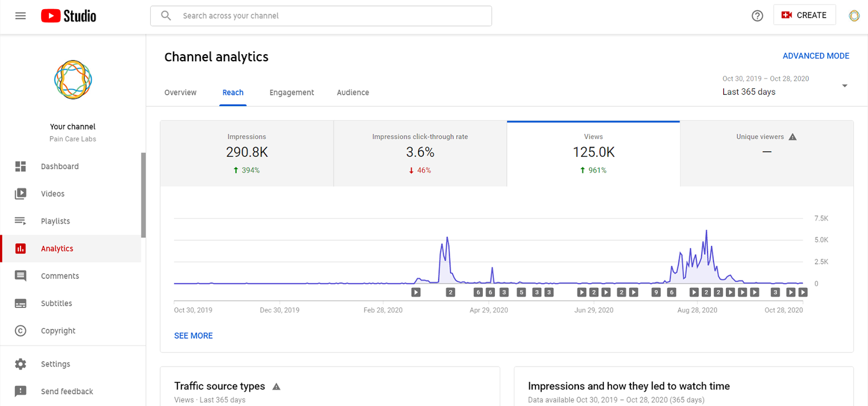Viewport: 868px width, 406px height.
Task: Open the hamburger navigation menu
Action: 21,16
